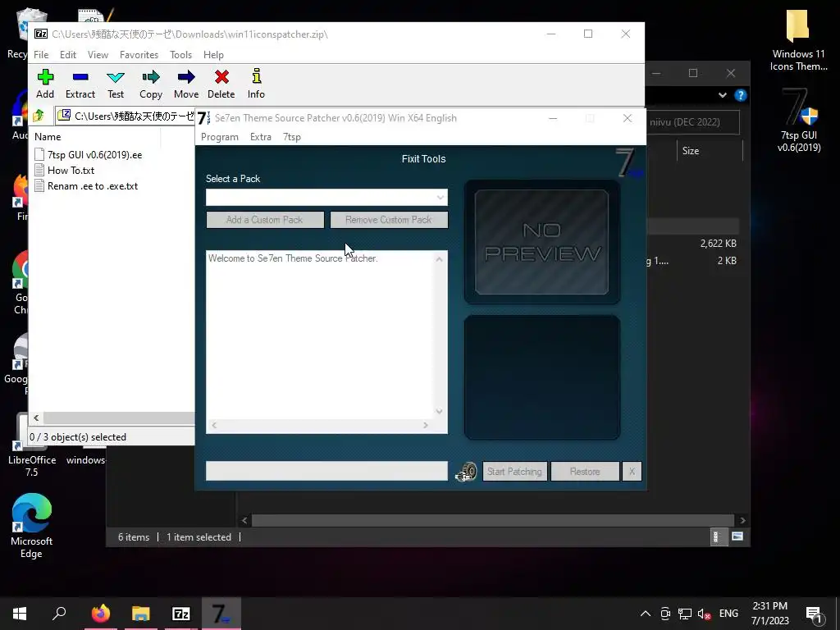
Task: Select the How To.txt file
Action: coord(64,171)
